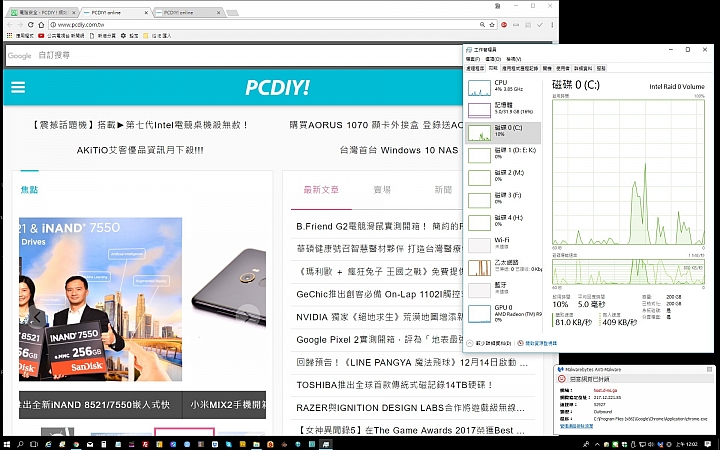The width and height of the screenshot is (720, 450).
Task: Open a new Chrome tab
Action: 233,13
